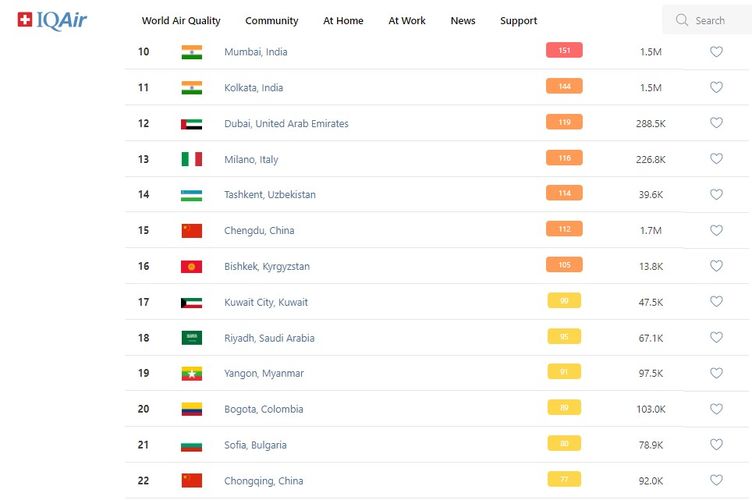Open the Riyadh, Saudi Arabia link
The image size is (752, 500).
pyautogui.click(x=269, y=338)
